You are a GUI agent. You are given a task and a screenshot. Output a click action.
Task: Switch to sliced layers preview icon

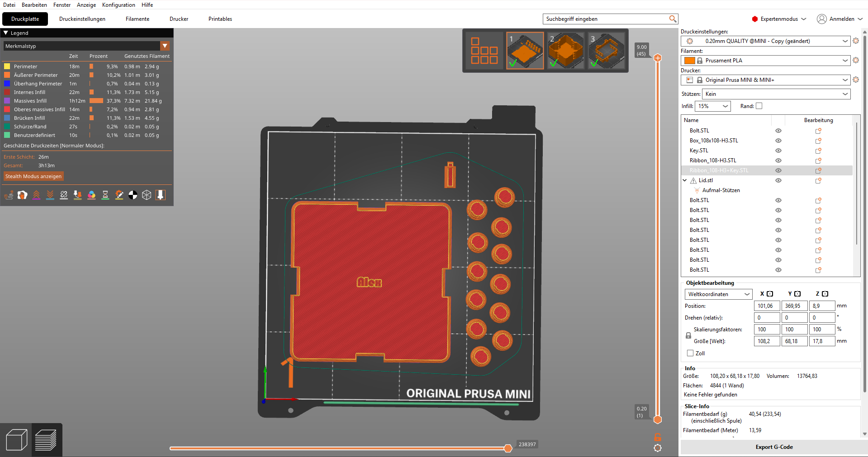pyautogui.click(x=46, y=440)
